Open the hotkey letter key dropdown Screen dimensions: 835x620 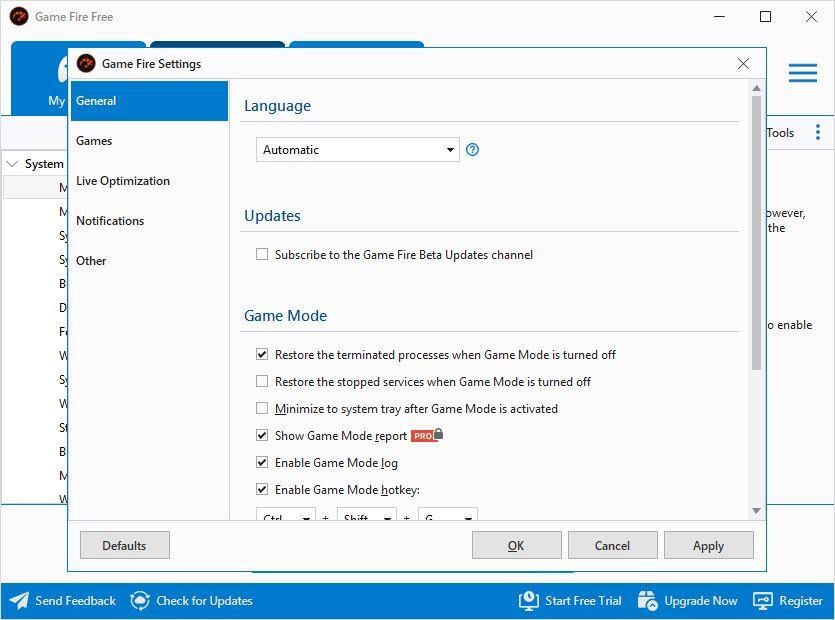click(448, 515)
